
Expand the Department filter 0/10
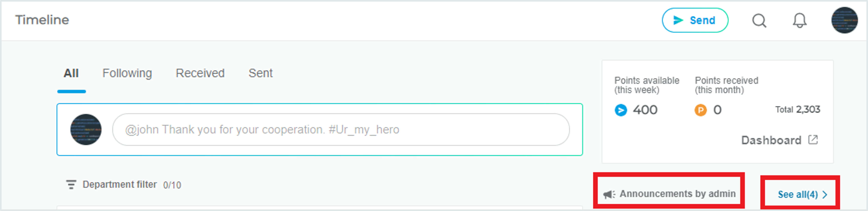[123, 185]
